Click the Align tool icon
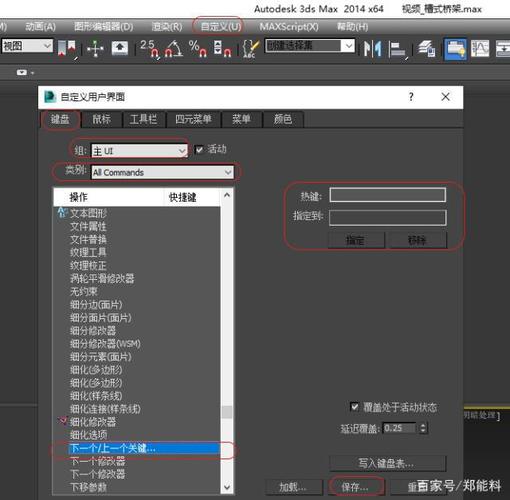This screenshot has width=510, height=500. (x=398, y=49)
